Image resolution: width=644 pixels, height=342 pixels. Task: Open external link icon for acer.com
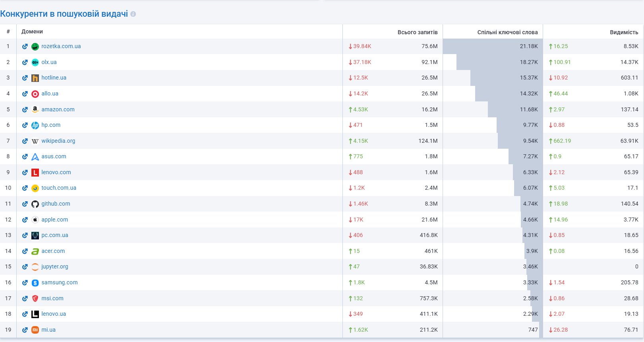point(25,251)
